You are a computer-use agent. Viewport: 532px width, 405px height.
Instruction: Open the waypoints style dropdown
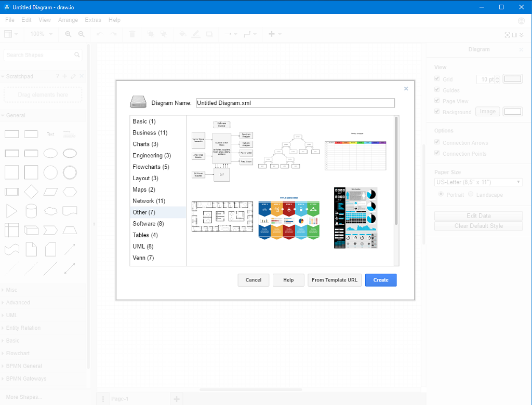(250, 34)
